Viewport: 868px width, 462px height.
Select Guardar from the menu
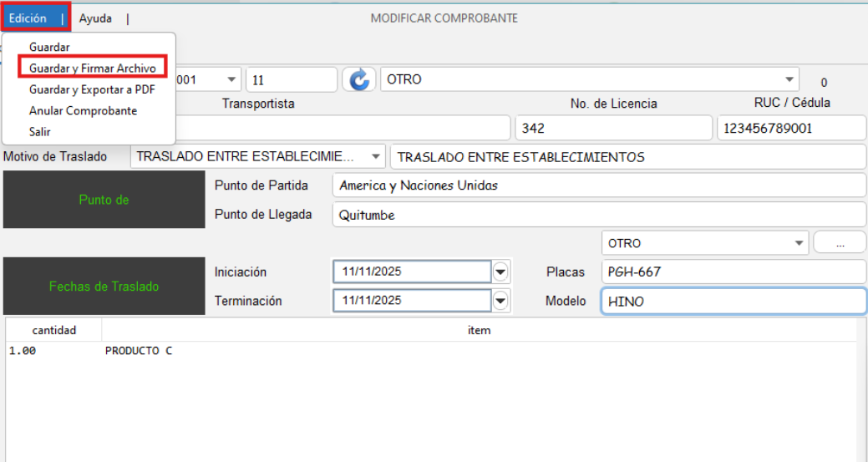49,48
